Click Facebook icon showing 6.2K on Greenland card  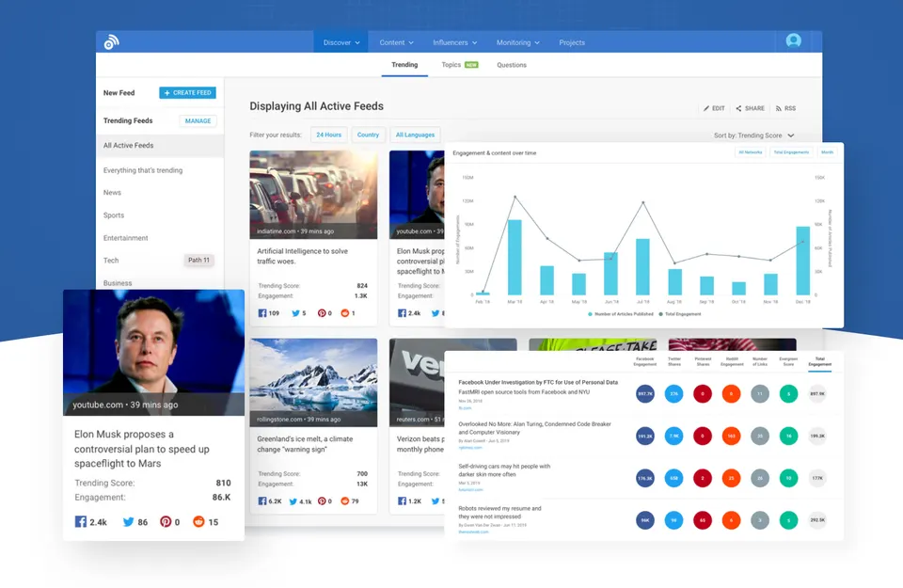tap(262, 501)
